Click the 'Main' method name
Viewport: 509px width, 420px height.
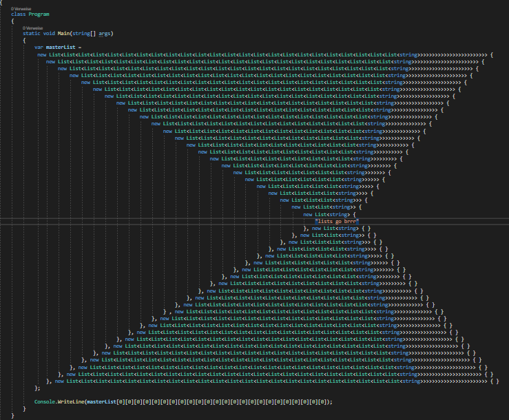(x=63, y=34)
